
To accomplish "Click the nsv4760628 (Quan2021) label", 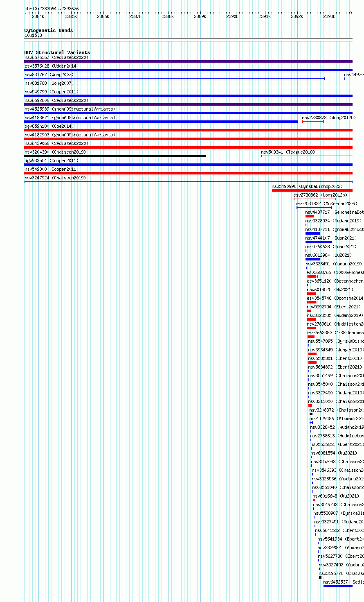I will [331, 247].
